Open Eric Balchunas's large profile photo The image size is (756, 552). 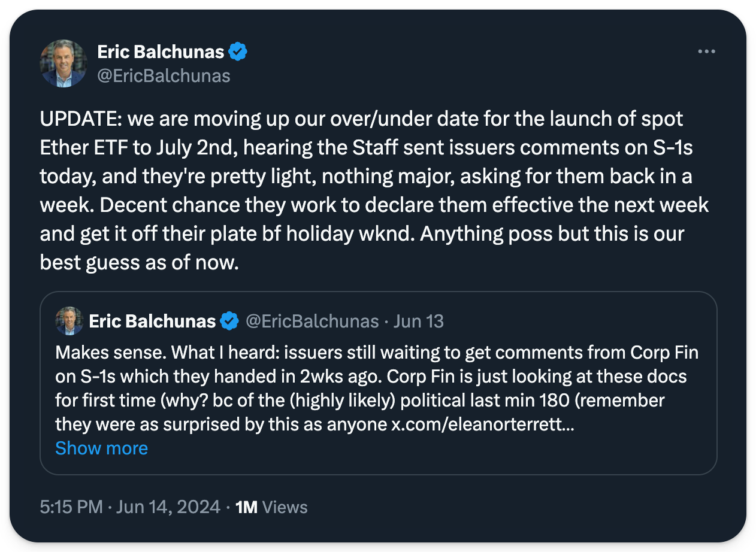tap(63, 63)
